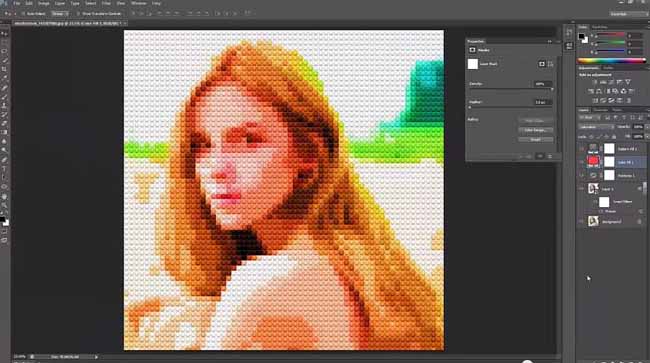The image size is (650, 363).
Task: Click the vector mask button in Properties
Action: (x=551, y=64)
